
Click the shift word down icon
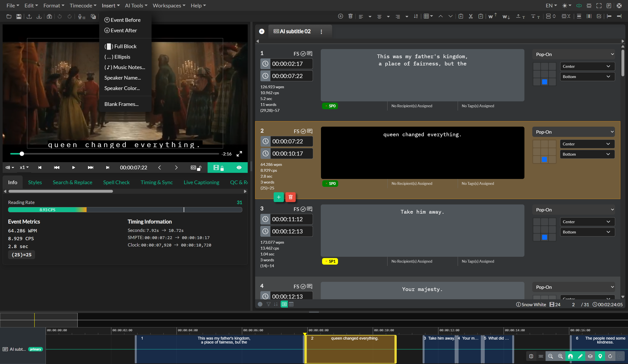coord(506,16)
